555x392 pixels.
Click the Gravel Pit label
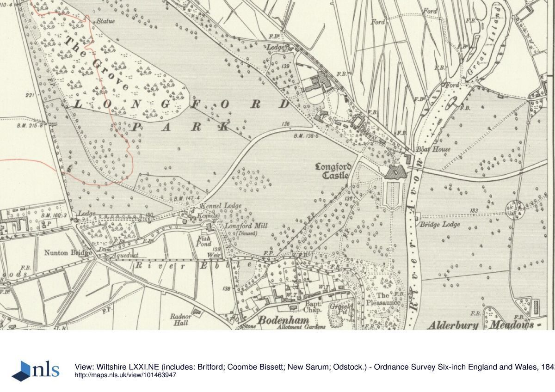pos(340,309)
